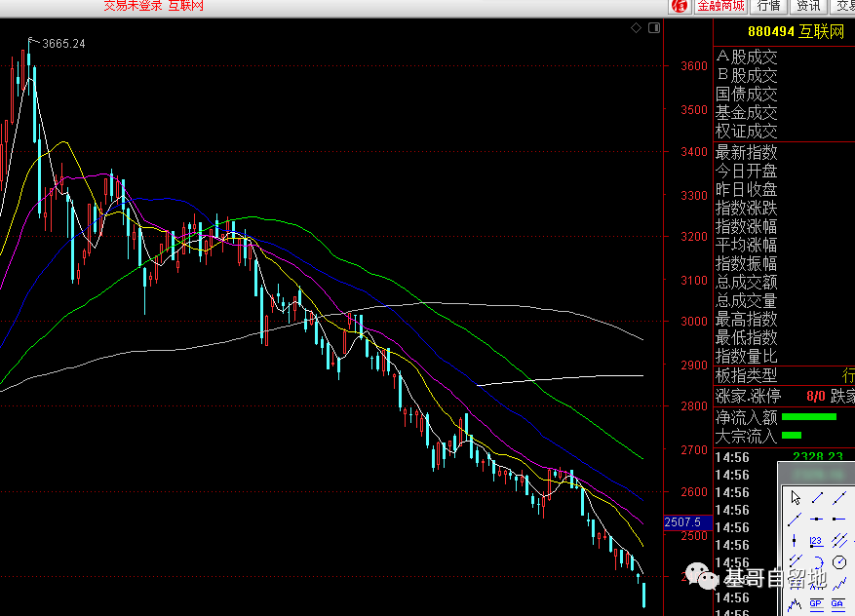Click the 总成交额 label
This screenshot has width=855, height=616.
[747, 282]
